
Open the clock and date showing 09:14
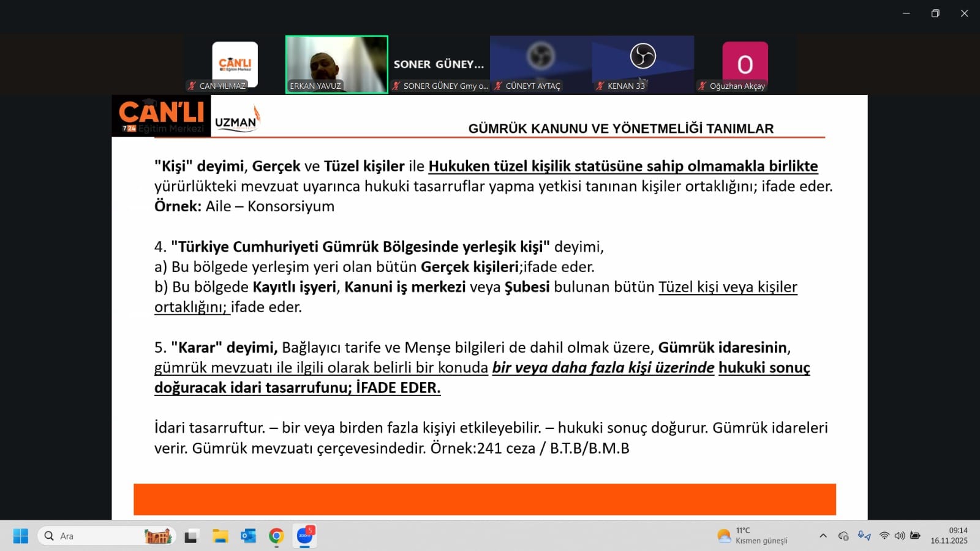click(949, 536)
